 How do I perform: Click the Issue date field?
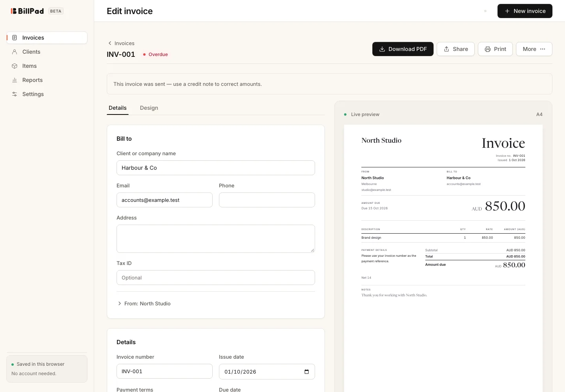(267, 372)
